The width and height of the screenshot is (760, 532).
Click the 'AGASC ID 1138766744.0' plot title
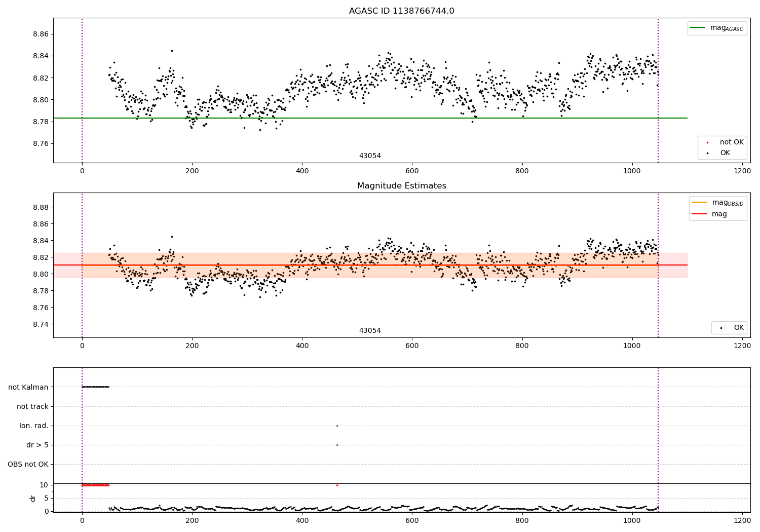click(x=401, y=11)
